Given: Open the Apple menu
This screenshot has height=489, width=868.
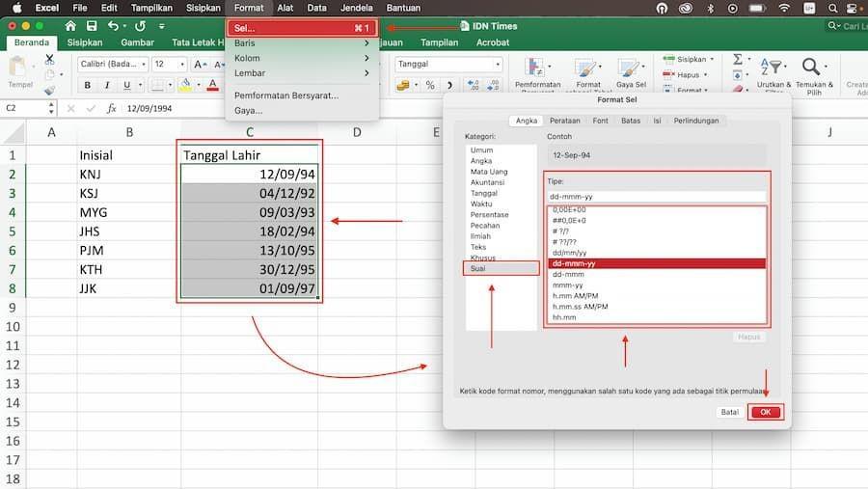Looking at the screenshot, I should coord(17,8).
